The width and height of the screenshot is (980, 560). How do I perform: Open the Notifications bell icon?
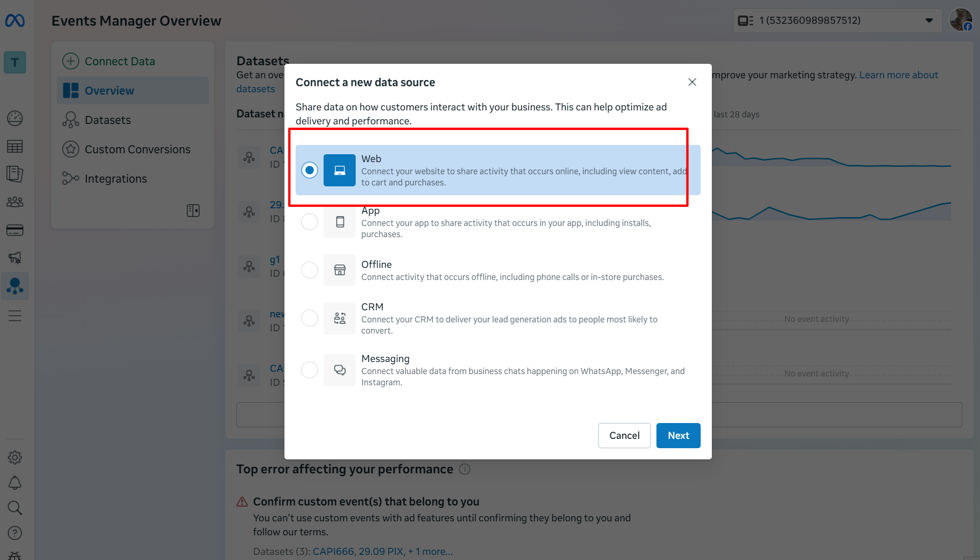[15, 483]
